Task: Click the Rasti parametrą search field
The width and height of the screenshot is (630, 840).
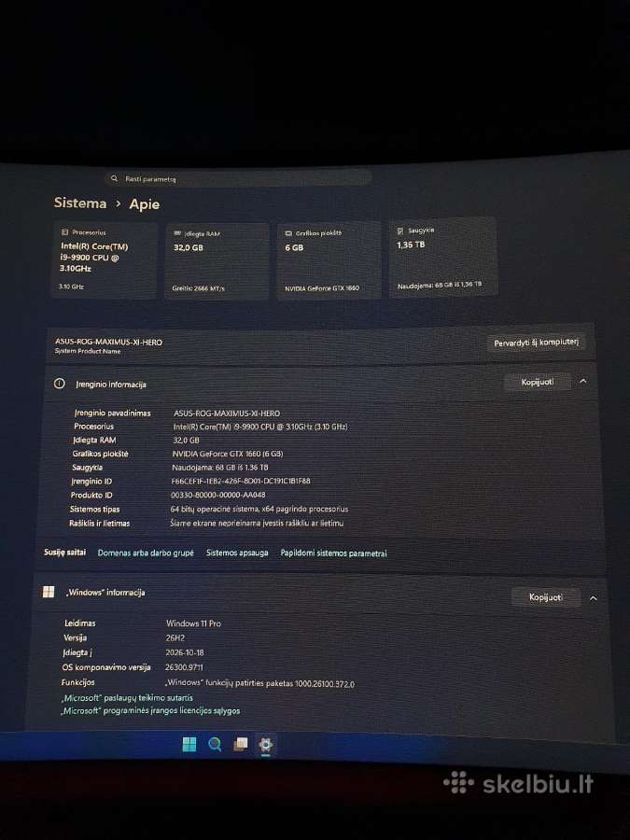Action: coord(238,178)
